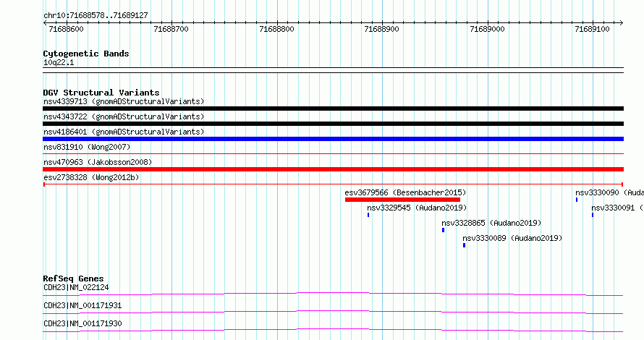This screenshot has width=644, height=340.
Task: Click the thick red bar of nsv470963
Action: click(x=333, y=169)
